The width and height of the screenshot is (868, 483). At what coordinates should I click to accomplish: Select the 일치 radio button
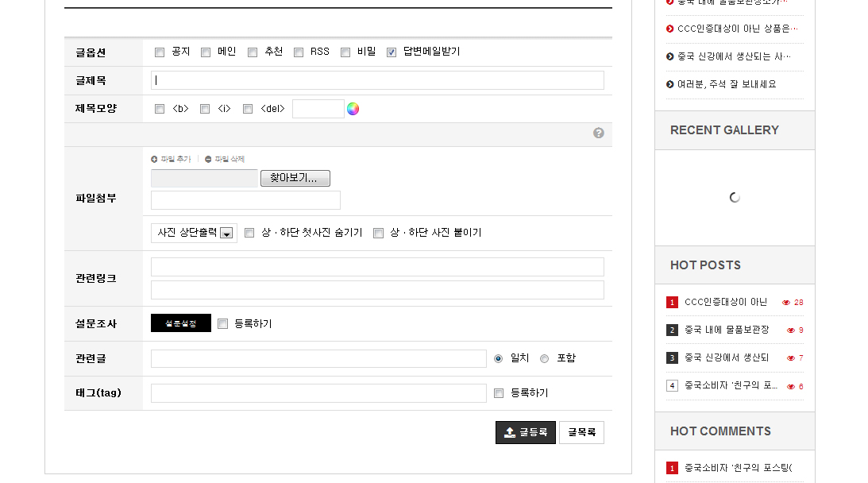click(x=498, y=359)
